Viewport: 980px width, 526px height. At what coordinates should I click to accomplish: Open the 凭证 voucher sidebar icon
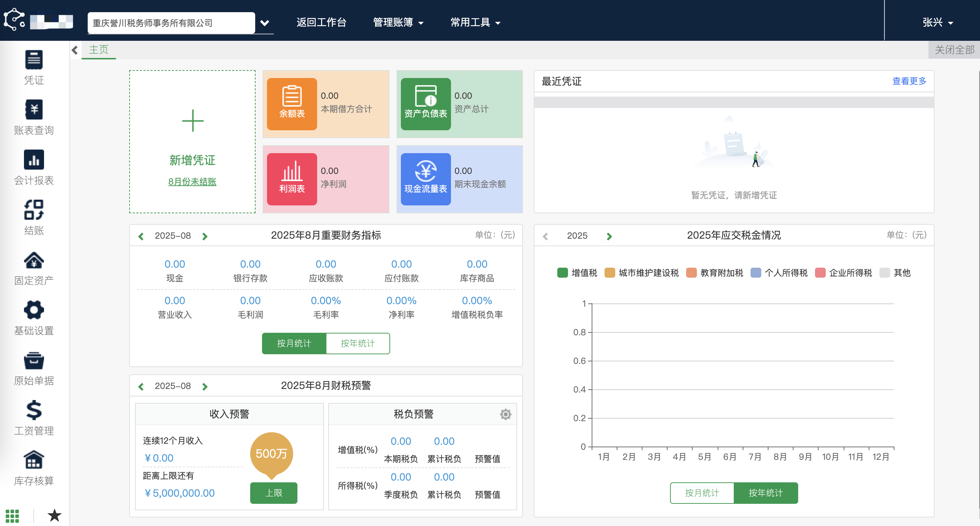[34, 60]
